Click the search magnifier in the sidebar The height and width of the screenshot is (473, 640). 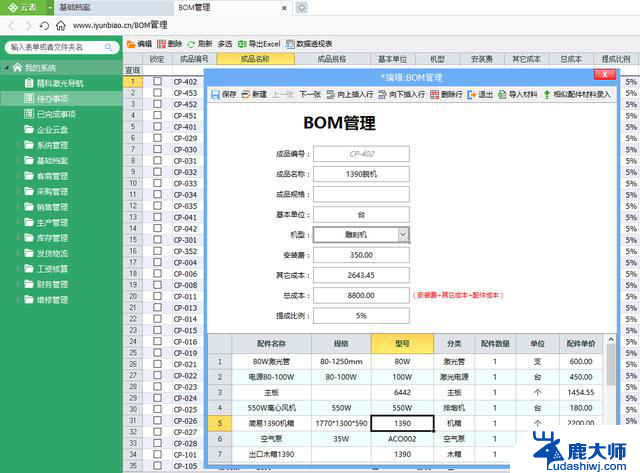tap(109, 47)
